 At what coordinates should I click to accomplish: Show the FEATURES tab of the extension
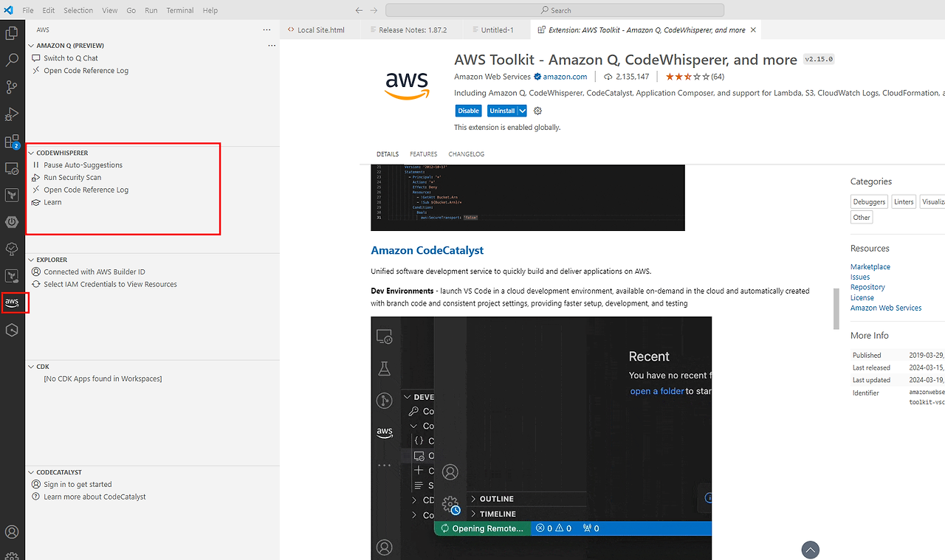pyautogui.click(x=424, y=154)
